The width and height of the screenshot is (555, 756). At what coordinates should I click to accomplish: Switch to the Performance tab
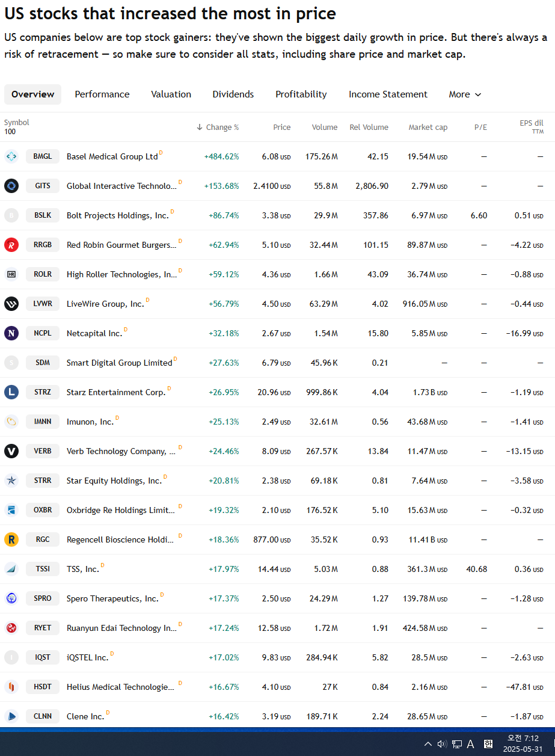coord(102,94)
